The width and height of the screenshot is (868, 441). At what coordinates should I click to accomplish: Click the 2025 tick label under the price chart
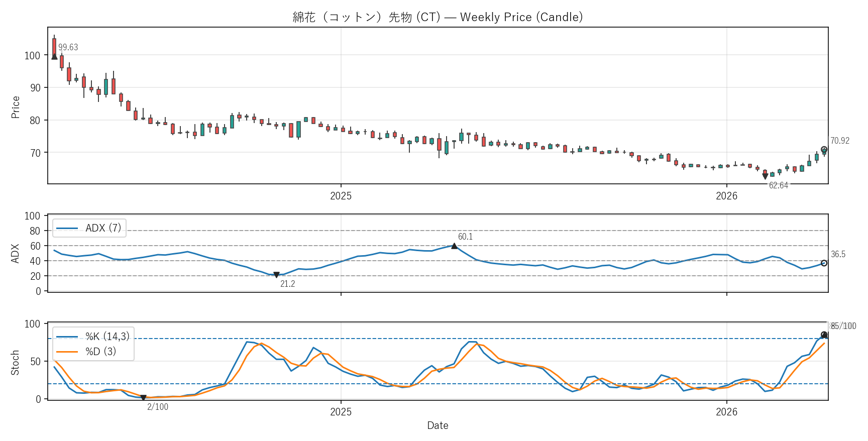(x=341, y=196)
